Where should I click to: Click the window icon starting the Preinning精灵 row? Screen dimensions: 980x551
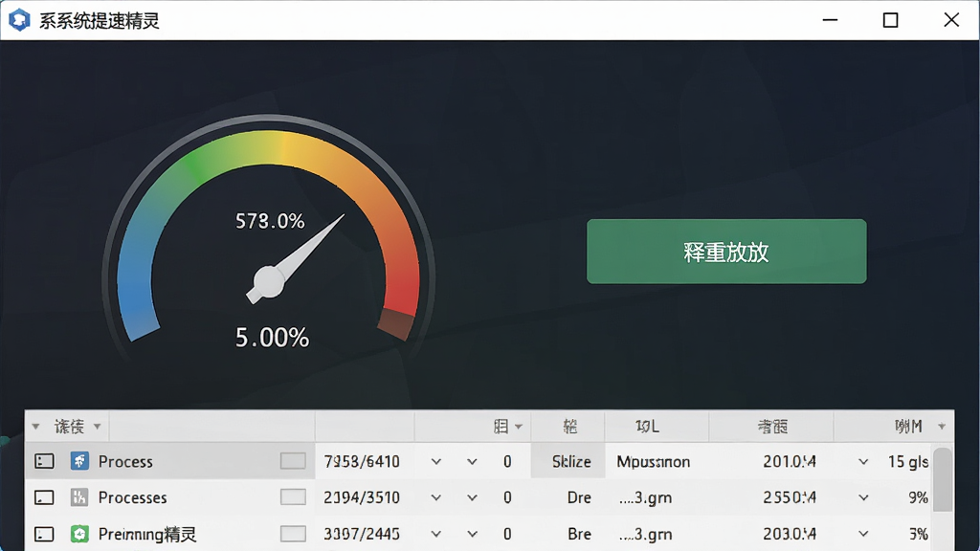(44, 534)
